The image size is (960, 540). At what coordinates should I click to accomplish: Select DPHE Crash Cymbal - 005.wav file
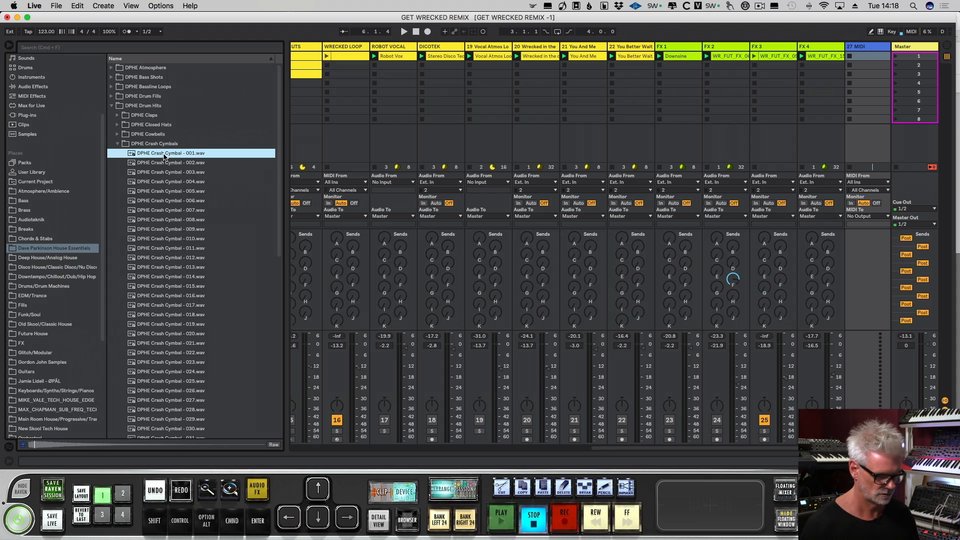click(170, 191)
